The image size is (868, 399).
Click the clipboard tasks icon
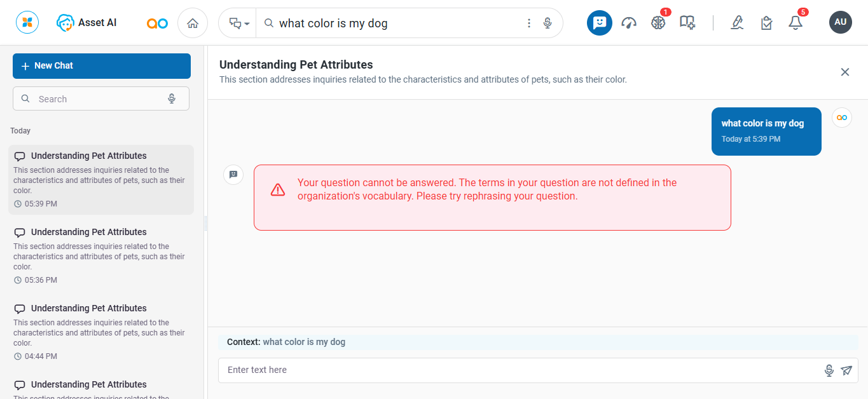tap(766, 23)
